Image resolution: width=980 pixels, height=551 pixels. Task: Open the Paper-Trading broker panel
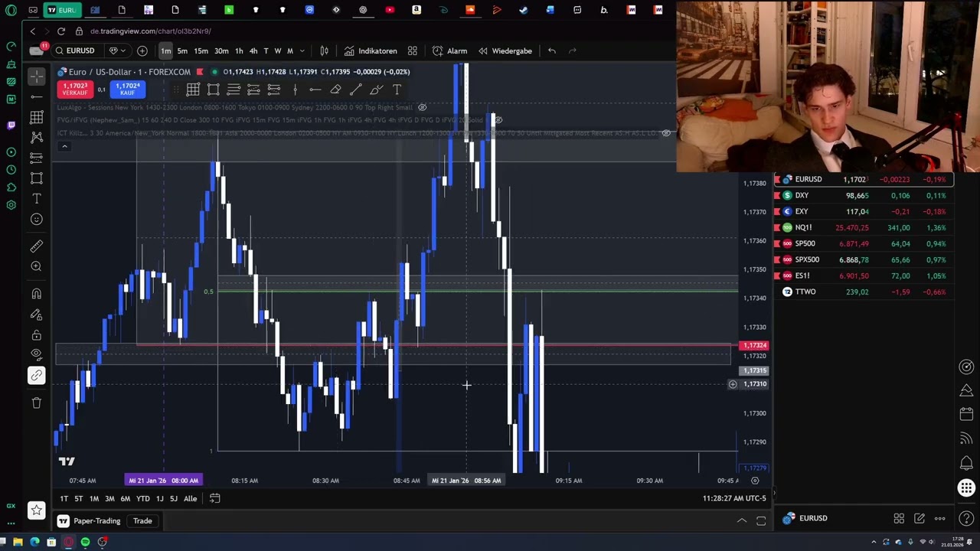click(x=89, y=521)
